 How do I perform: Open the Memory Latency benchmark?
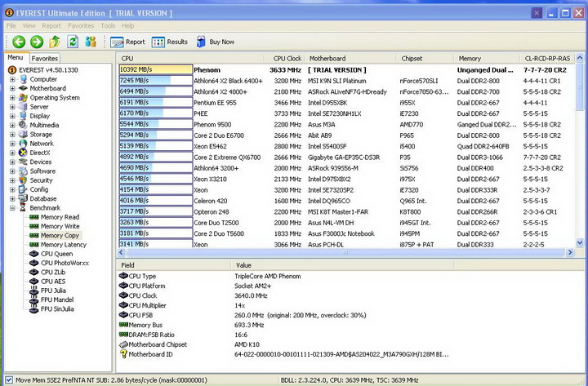point(58,245)
